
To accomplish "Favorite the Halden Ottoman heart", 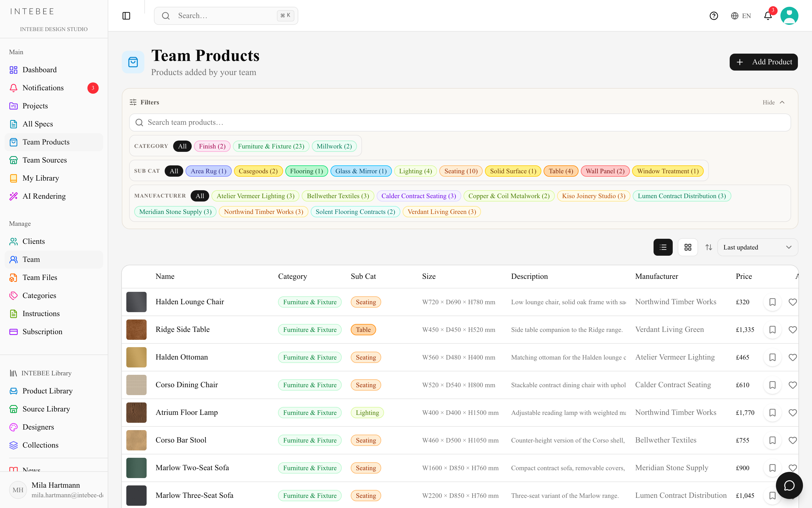I will point(793,357).
